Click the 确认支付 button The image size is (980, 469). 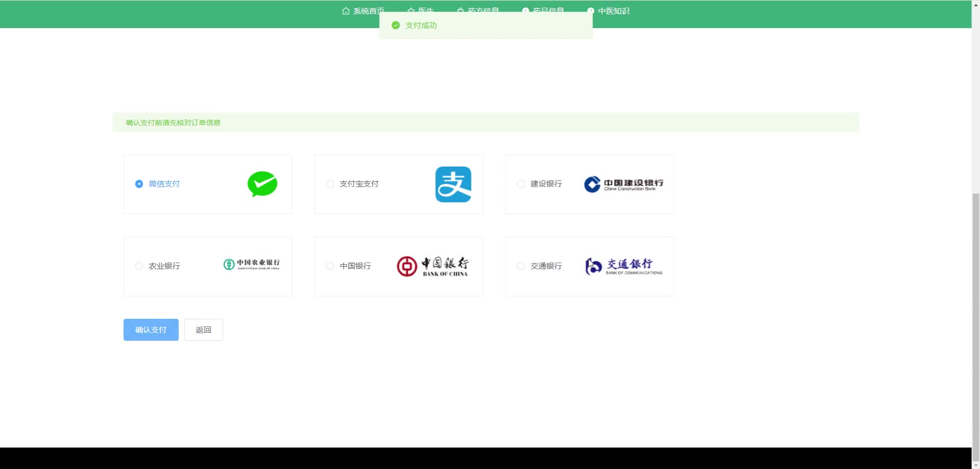[x=151, y=330]
